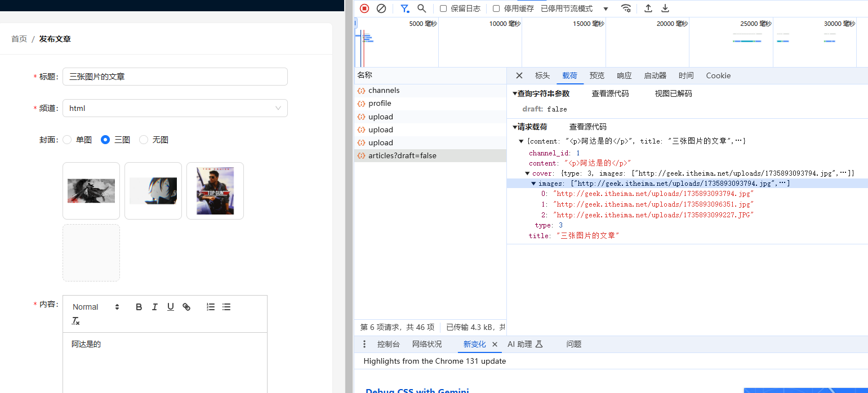Click 10000 毫秒 timeline marker
This screenshot has height=393, width=868.
505,24
